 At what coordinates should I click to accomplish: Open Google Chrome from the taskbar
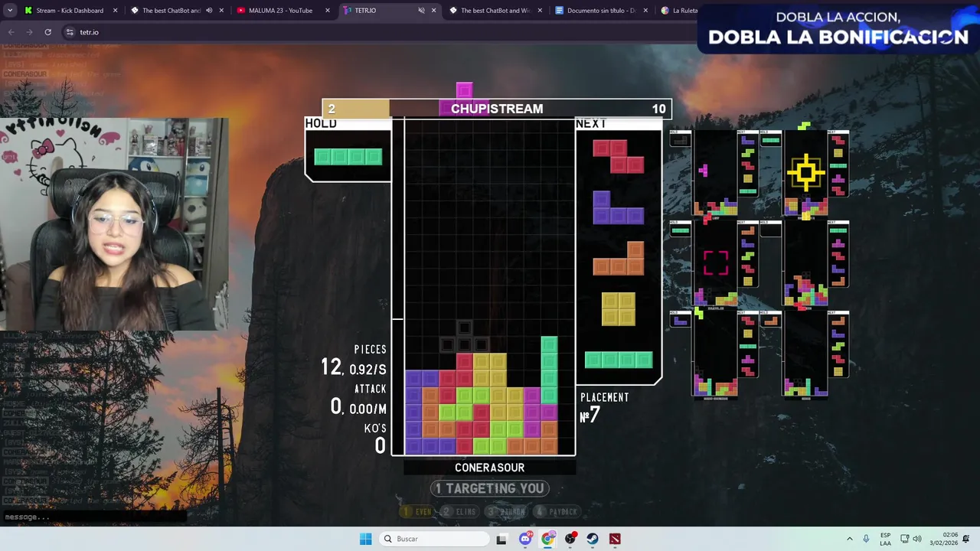(547, 539)
